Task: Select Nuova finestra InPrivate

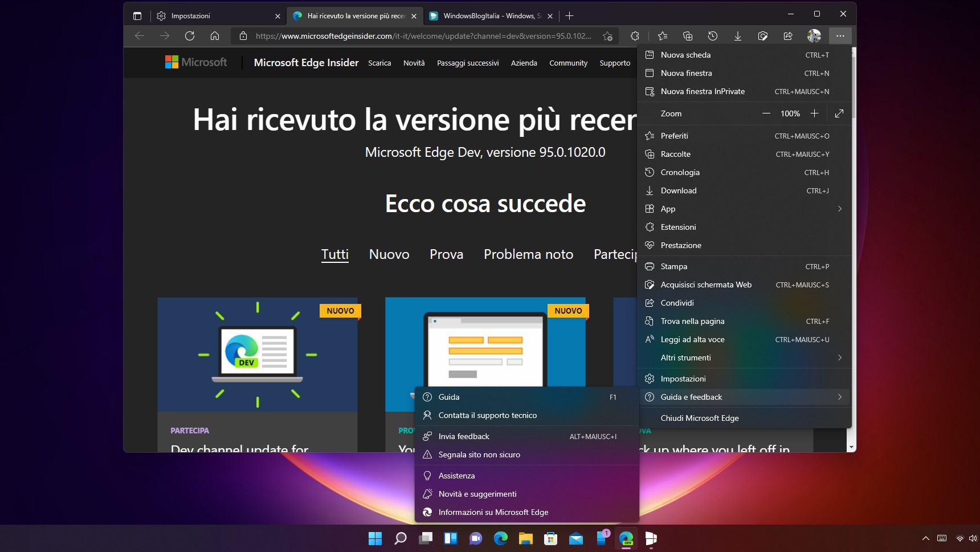Action: [744, 91]
